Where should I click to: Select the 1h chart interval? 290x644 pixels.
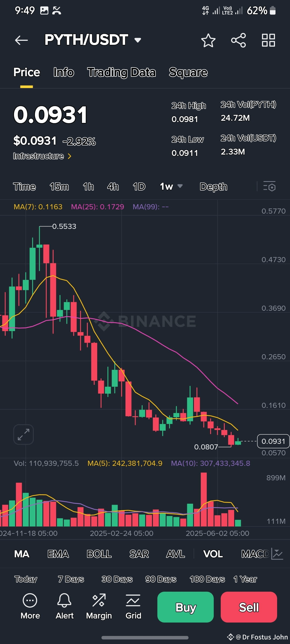coord(88,186)
